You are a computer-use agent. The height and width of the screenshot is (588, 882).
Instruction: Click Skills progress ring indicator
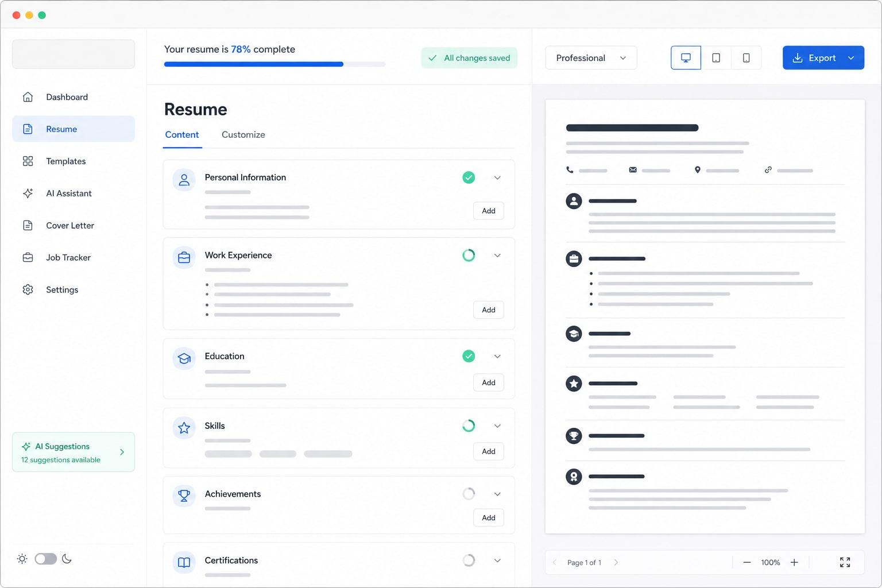click(x=469, y=426)
